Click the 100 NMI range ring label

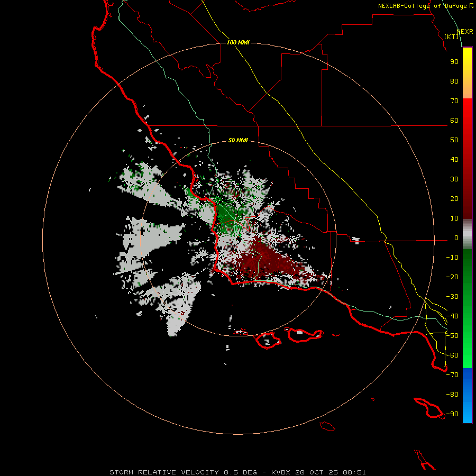coord(238,42)
